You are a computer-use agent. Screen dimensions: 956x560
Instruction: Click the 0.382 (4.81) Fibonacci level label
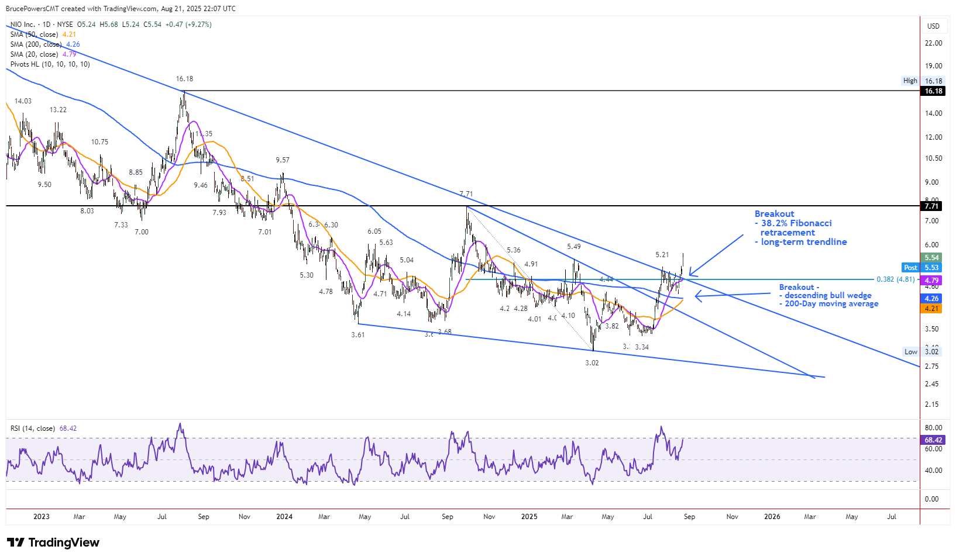895,279
